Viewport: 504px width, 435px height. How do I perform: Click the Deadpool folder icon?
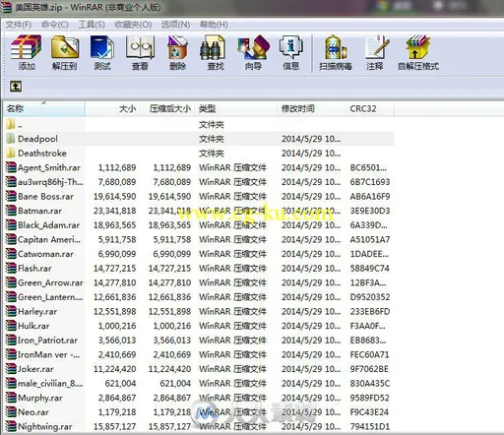pyautogui.click(x=11, y=139)
